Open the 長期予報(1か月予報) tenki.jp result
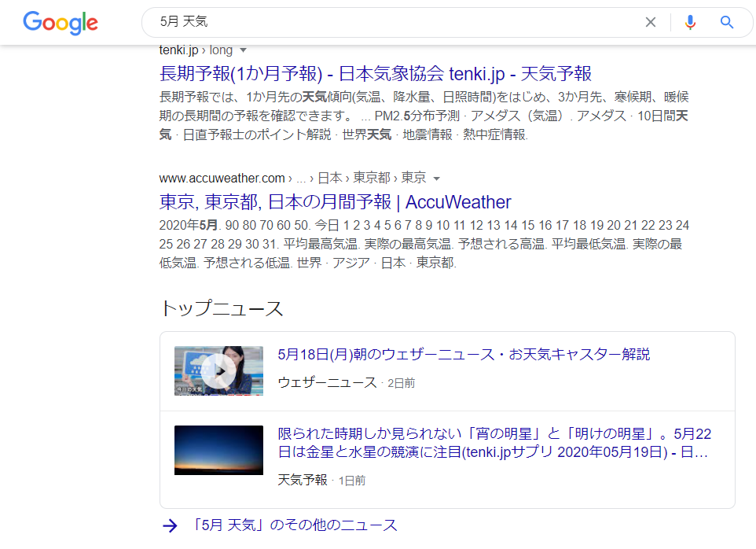Image resolution: width=756 pixels, height=549 pixels. (x=375, y=74)
